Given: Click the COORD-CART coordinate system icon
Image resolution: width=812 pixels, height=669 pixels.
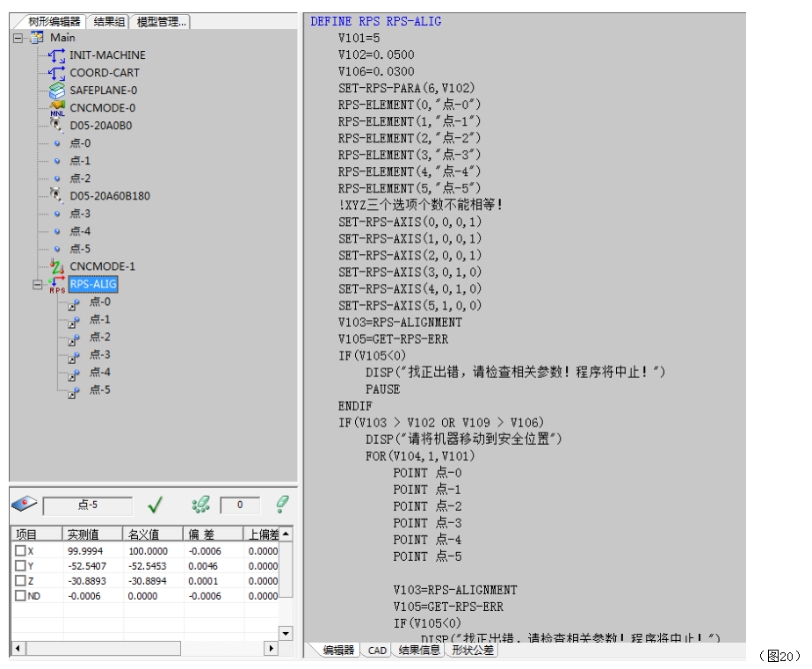Looking at the screenshot, I should click(55, 73).
